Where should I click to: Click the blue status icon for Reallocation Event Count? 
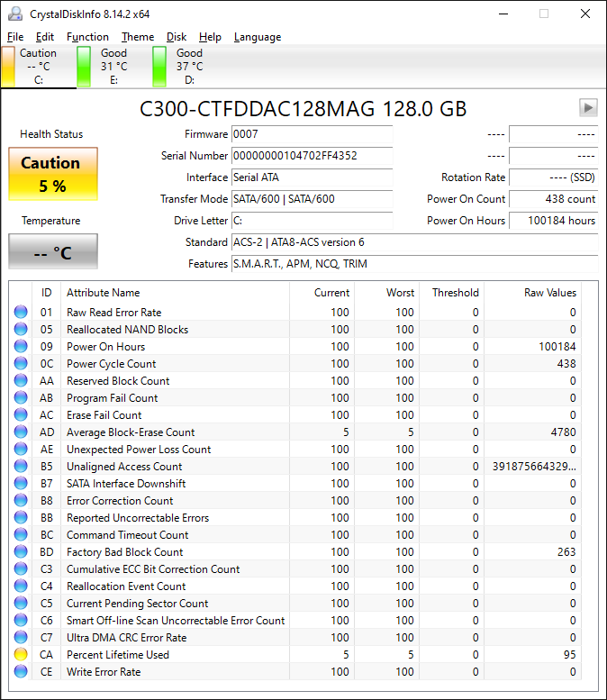(21, 586)
